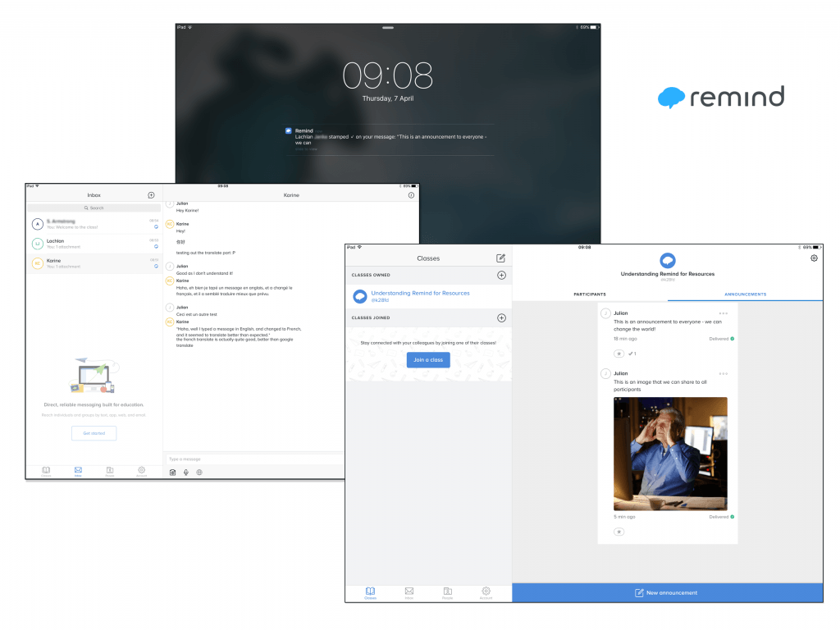
Task: Star Julian's announcement about changing the world
Action: tap(619, 354)
